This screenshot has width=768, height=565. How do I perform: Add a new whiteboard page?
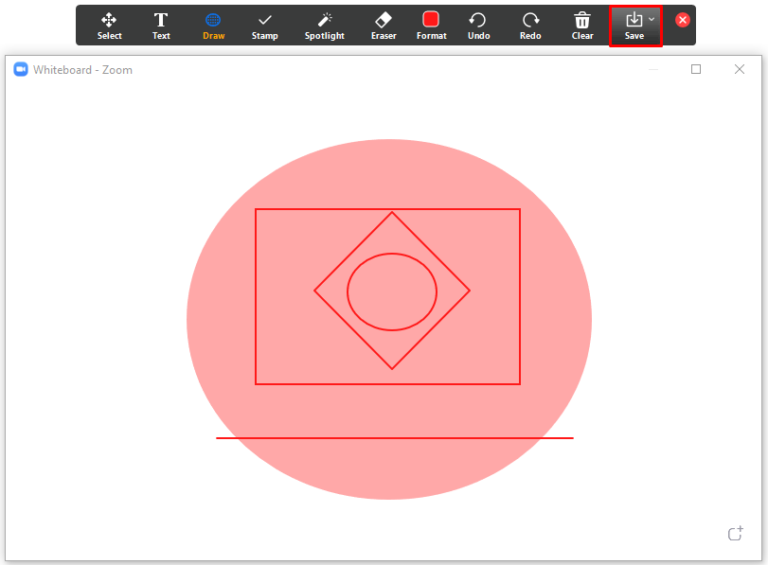pyautogui.click(x=735, y=533)
